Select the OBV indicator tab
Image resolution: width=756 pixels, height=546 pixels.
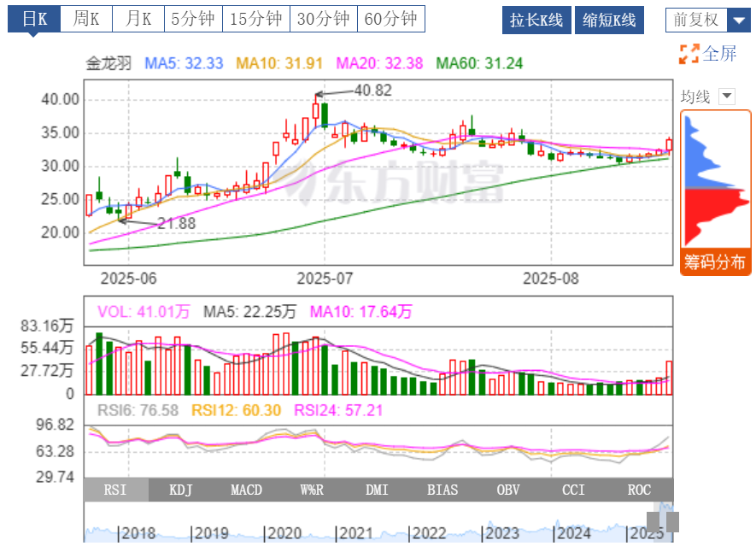click(508, 490)
